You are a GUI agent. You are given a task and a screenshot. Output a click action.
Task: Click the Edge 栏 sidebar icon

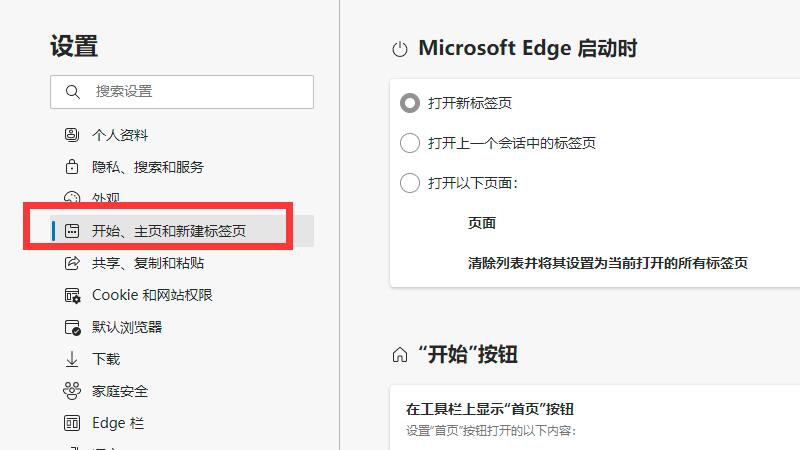72,423
